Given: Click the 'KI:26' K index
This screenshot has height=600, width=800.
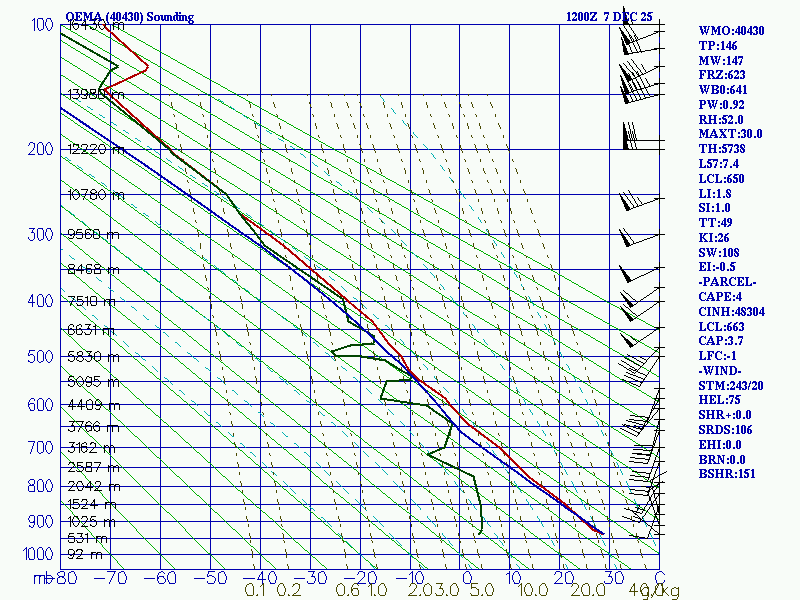Looking at the screenshot, I should [714, 237].
